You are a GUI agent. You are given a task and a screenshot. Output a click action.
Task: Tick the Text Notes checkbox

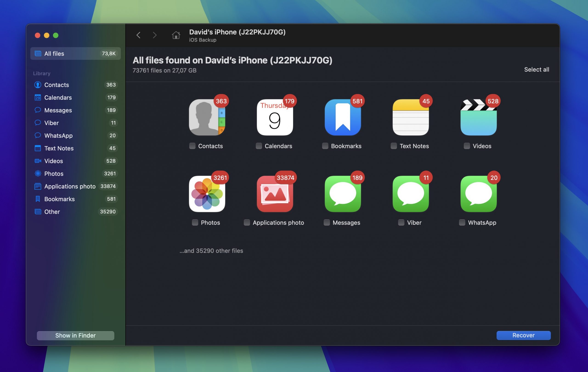pyautogui.click(x=394, y=146)
